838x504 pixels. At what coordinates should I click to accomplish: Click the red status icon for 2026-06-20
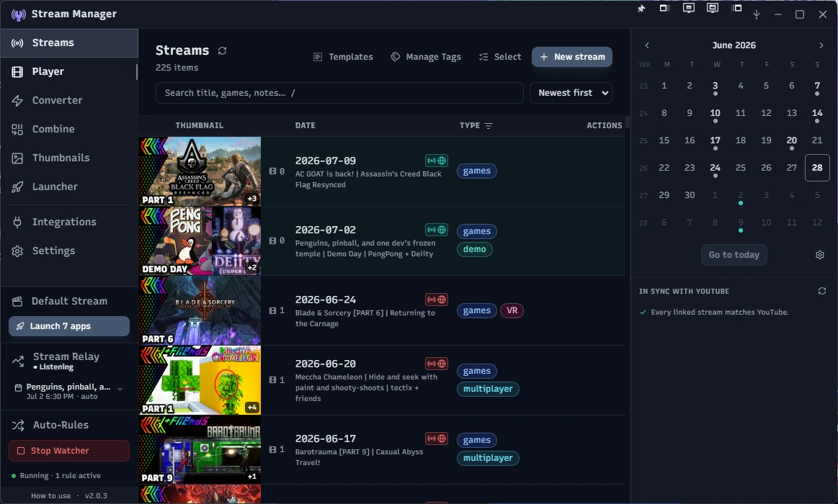[x=436, y=364]
